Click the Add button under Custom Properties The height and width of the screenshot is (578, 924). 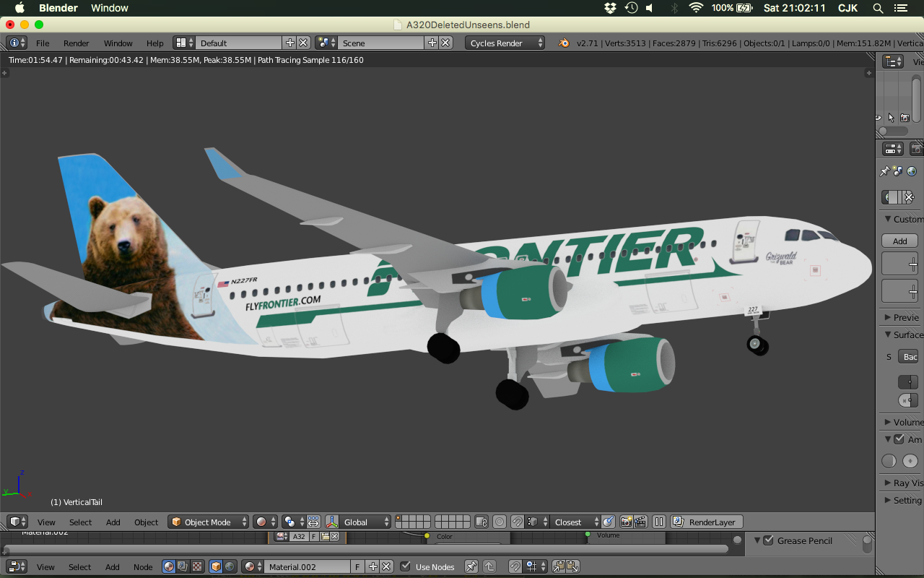(x=899, y=241)
